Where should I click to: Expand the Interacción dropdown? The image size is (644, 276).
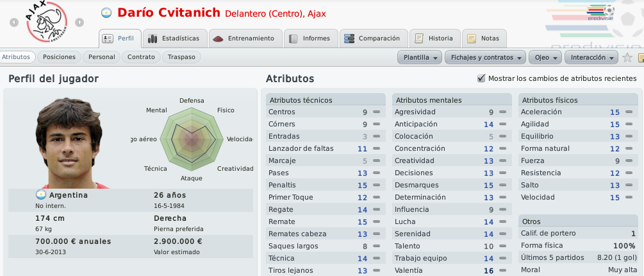(591, 57)
